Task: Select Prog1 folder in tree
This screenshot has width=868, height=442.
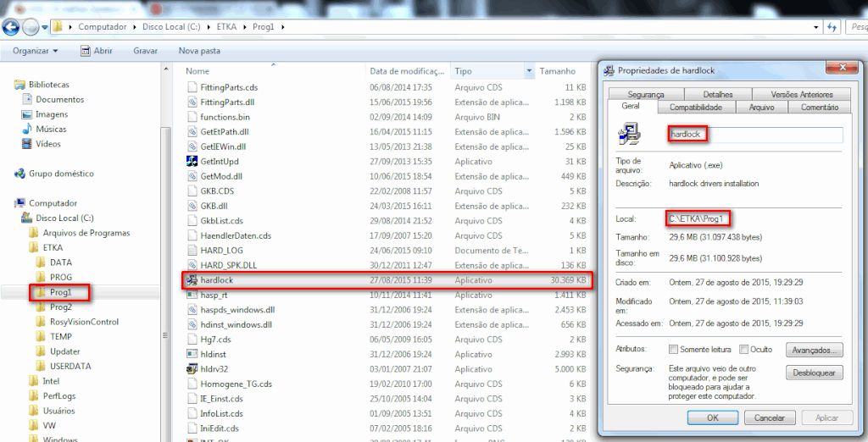Action: 61,291
